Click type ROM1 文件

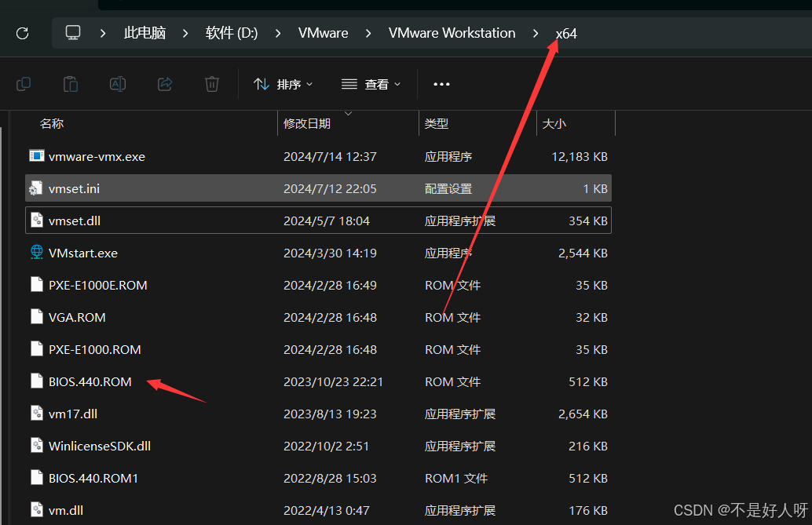456,478
